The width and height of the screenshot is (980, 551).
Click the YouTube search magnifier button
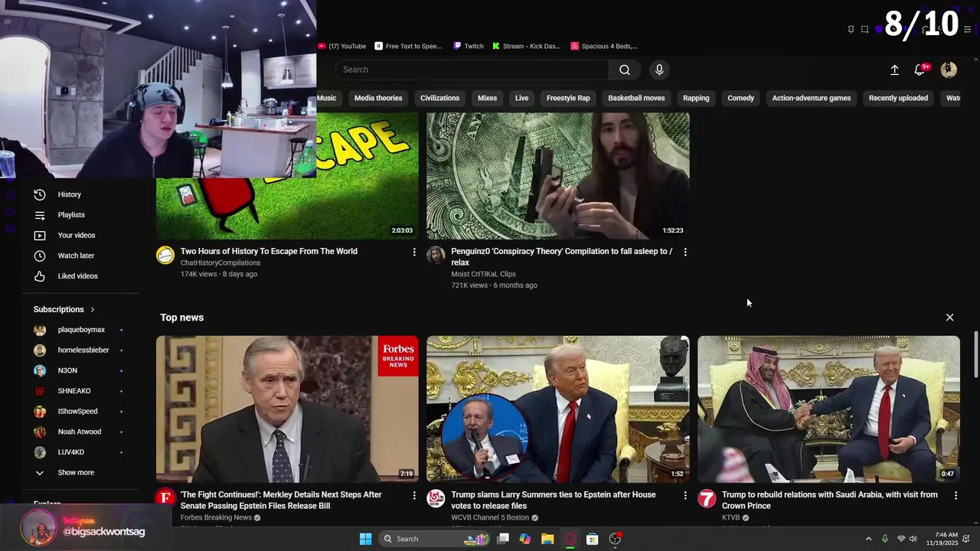tap(625, 70)
